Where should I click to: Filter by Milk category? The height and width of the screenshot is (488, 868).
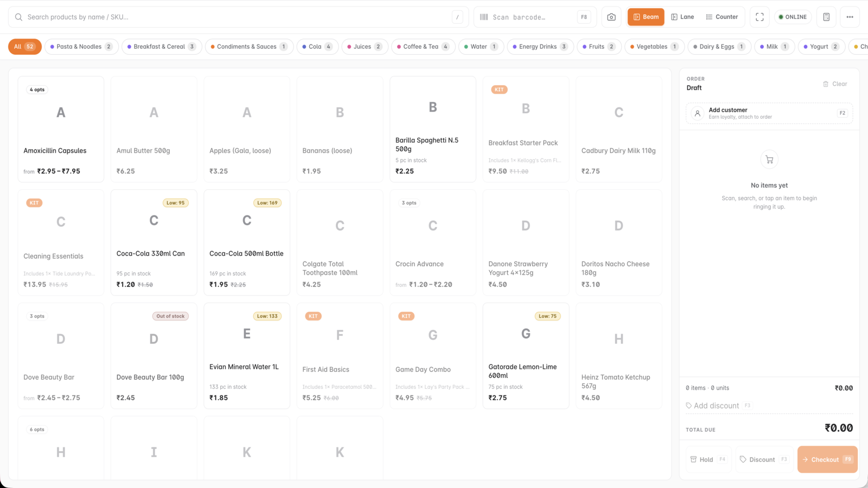tap(775, 47)
